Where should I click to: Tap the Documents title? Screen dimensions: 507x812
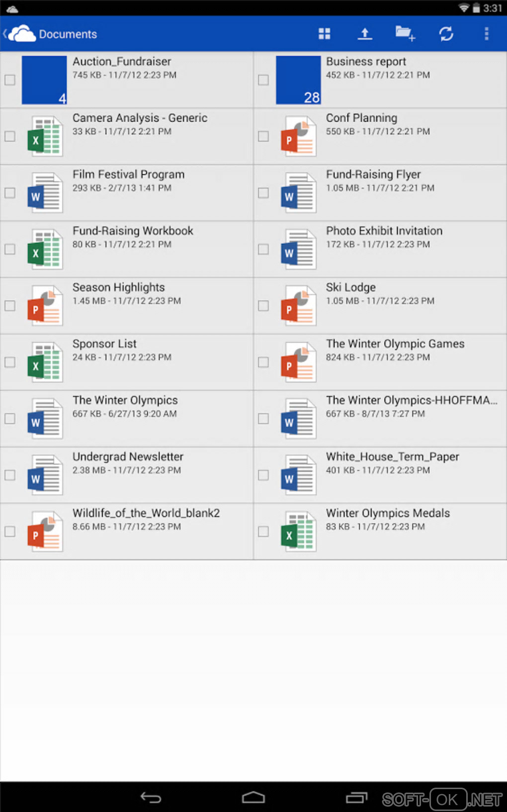pyautogui.click(x=68, y=34)
